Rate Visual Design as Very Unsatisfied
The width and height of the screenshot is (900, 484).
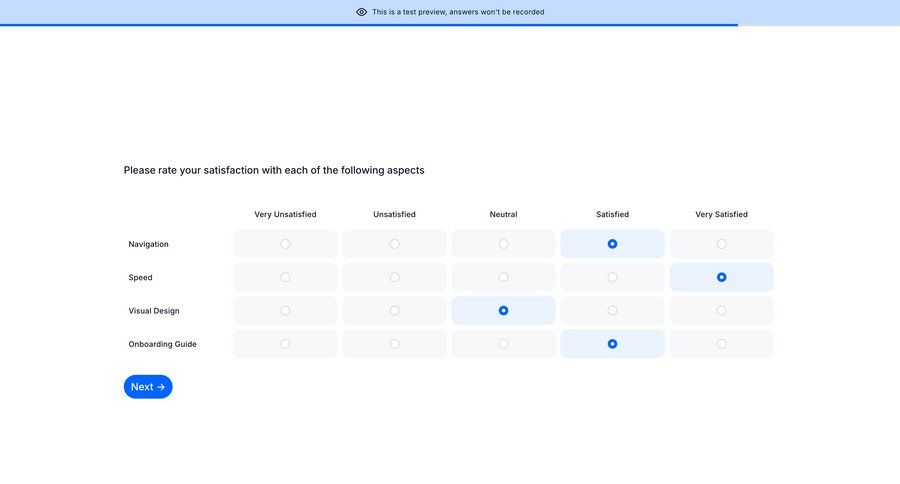[x=285, y=311]
